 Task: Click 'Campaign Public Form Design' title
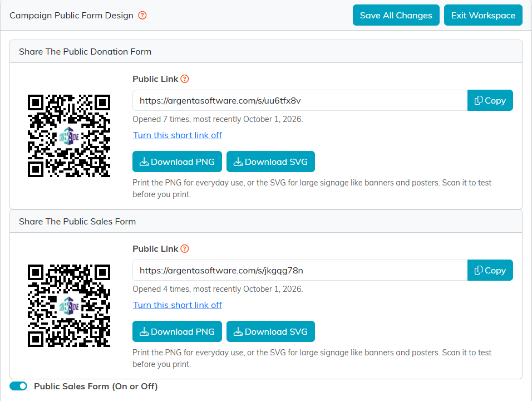tap(72, 16)
